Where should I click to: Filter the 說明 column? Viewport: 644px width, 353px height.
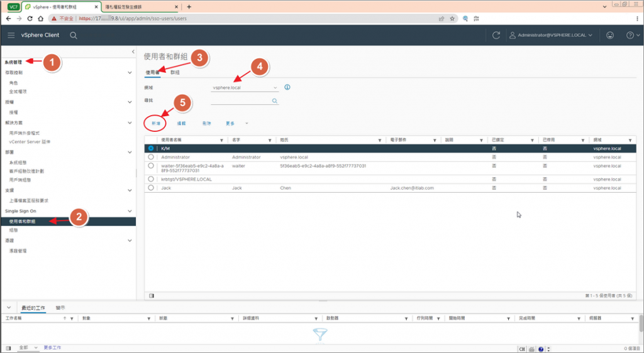[481, 140]
